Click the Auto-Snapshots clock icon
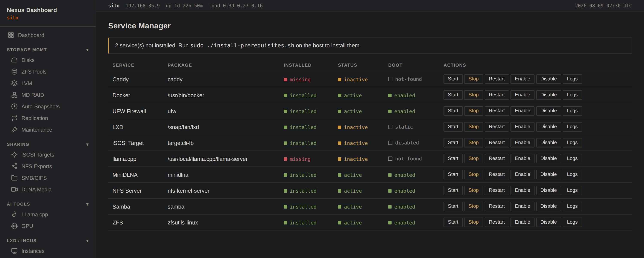The width and height of the screenshot is (644, 258). tap(14, 106)
